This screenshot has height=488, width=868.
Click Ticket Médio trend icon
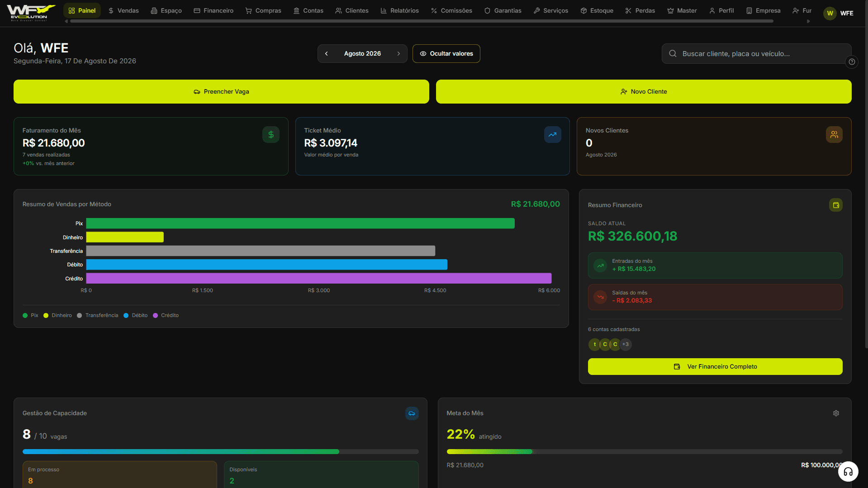click(x=552, y=134)
